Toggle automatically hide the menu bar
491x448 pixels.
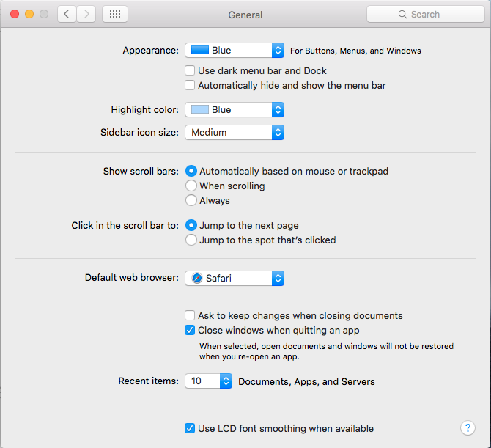pyautogui.click(x=190, y=86)
